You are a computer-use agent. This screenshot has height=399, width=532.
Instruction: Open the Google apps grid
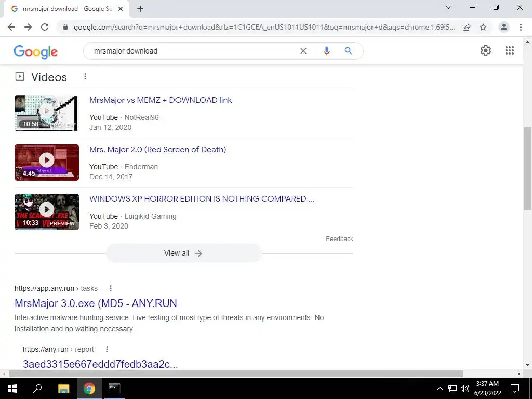point(510,50)
